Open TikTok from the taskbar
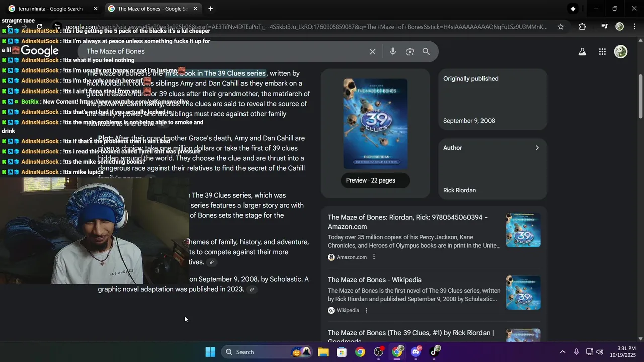 tap(434, 352)
